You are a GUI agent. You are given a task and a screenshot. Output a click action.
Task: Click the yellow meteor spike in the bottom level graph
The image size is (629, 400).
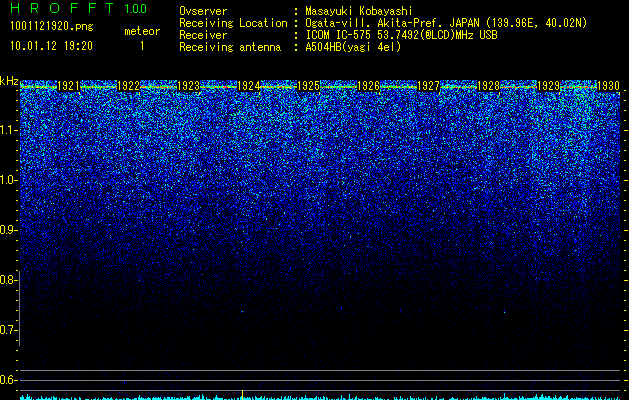click(242, 394)
